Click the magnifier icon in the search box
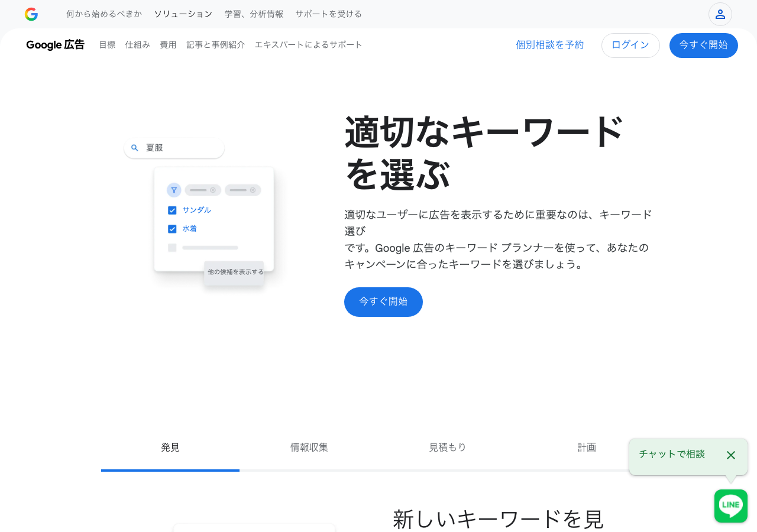This screenshot has width=757, height=532. pyautogui.click(x=134, y=148)
